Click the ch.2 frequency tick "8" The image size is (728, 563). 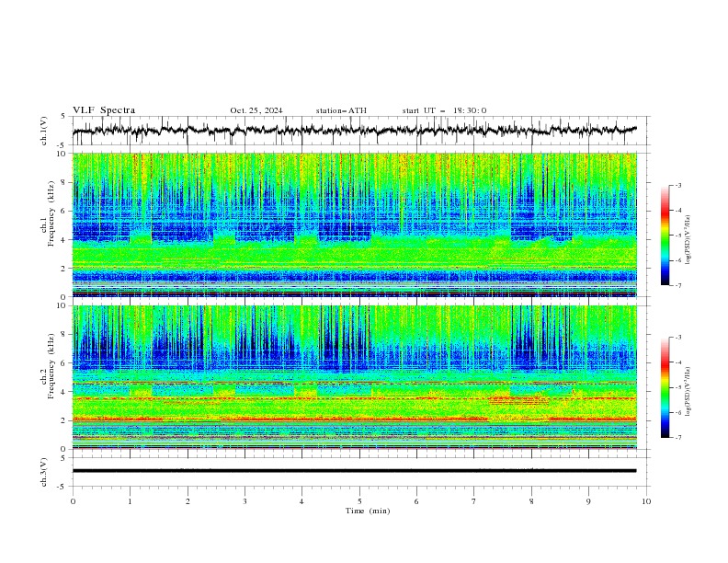[x=64, y=335]
